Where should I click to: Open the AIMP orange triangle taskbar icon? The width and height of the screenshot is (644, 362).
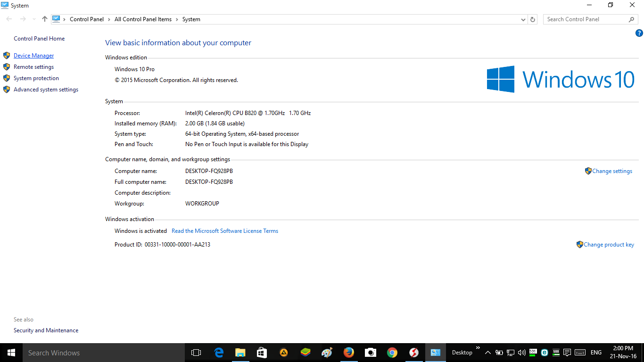click(284, 353)
